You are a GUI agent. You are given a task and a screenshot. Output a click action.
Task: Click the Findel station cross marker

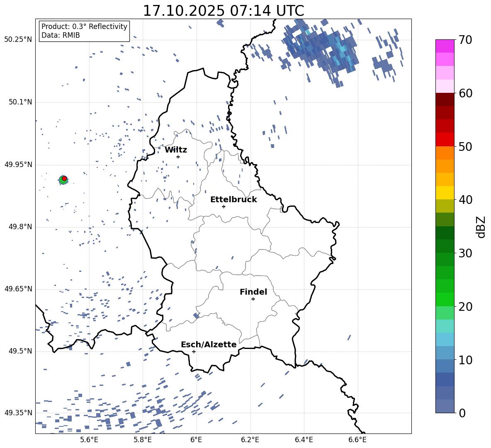253,299
